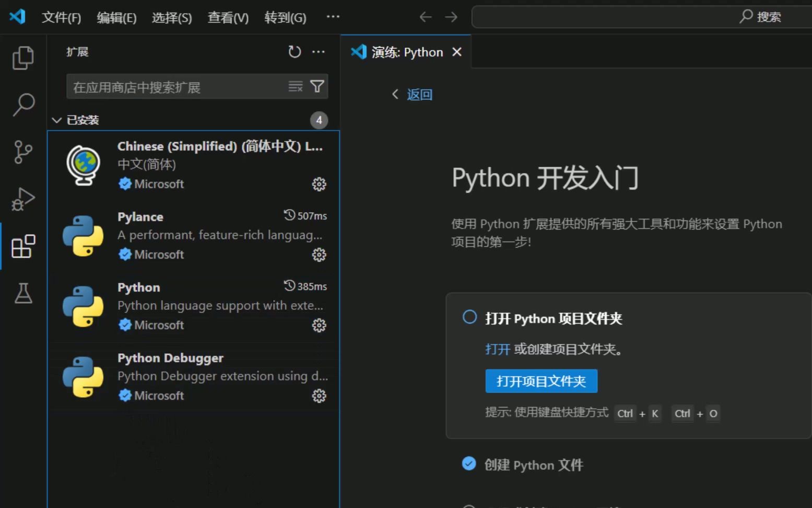Click completed checkmark for 创建 Python 文件
The width and height of the screenshot is (812, 508).
tap(469, 463)
